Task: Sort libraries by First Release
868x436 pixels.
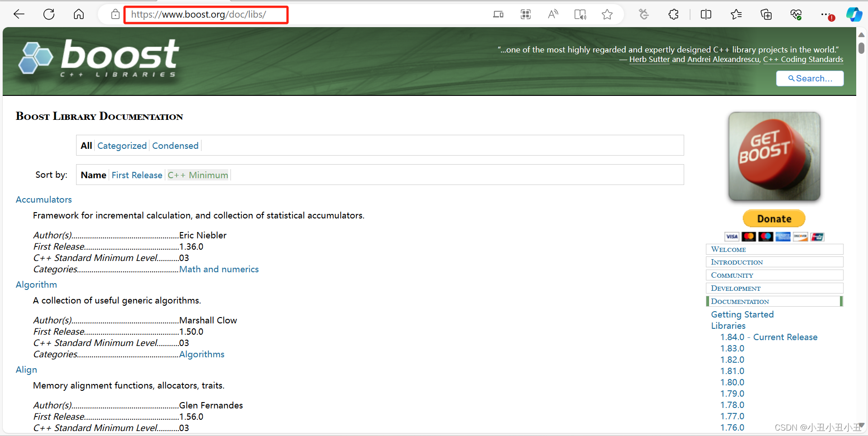Action: point(137,175)
